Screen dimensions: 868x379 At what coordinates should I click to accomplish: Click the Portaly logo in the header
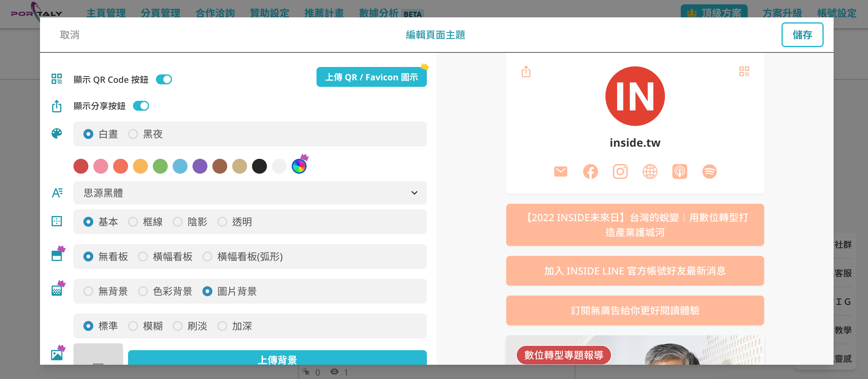(x=36, y=12)
